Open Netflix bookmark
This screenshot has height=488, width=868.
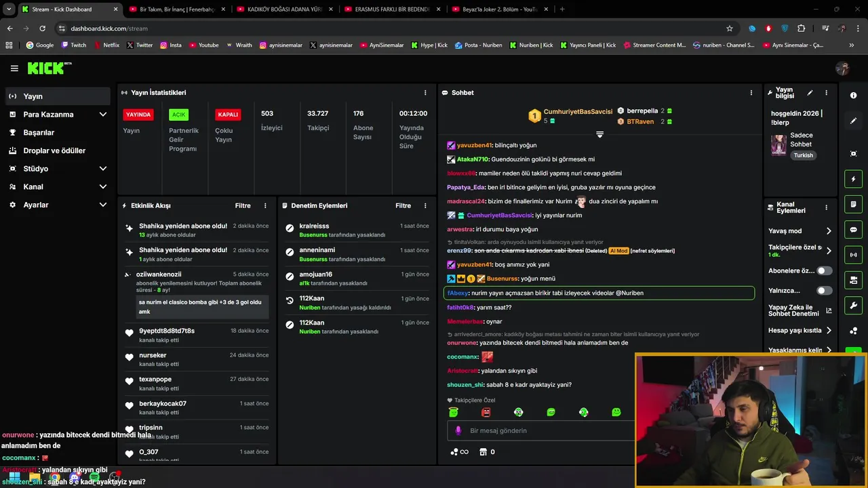pos(106,45)
